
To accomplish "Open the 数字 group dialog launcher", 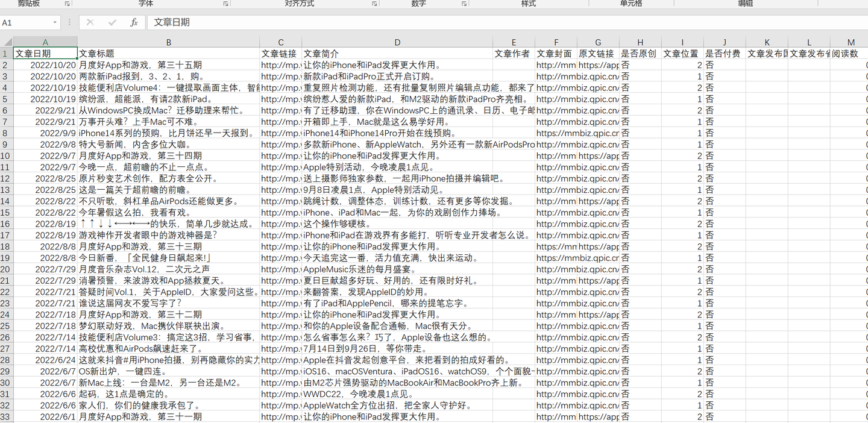I will (464, 4).
